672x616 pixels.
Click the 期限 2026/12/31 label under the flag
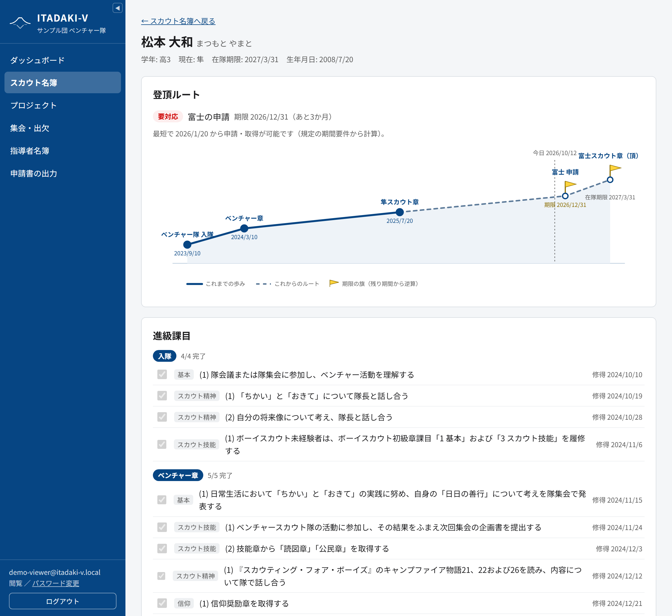pyautogui.click(x=565, y=205)
